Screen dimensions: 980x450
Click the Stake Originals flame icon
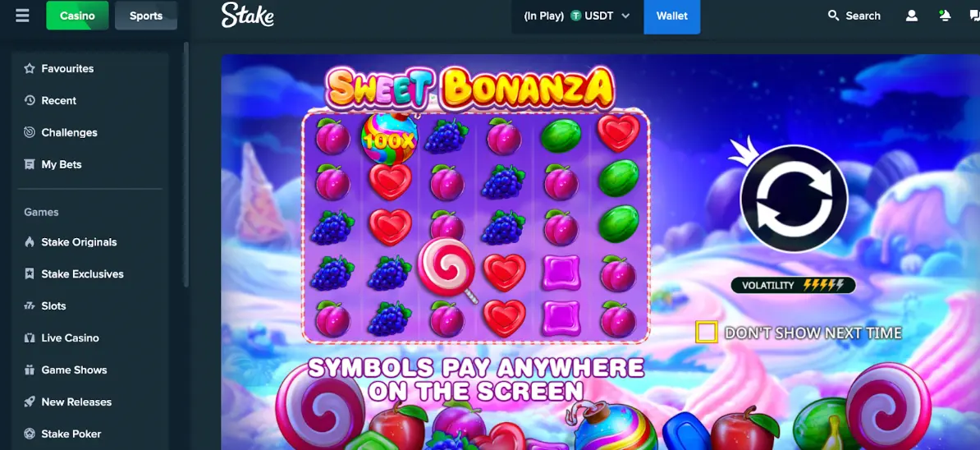click(30, 242)
